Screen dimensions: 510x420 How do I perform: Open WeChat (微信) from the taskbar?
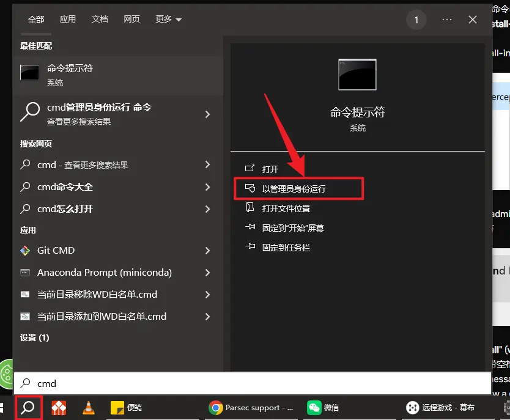point(323,408)
